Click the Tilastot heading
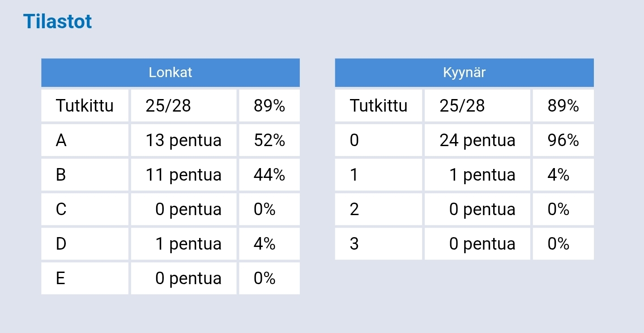The width and height of the screenshot is (644, 333). tap(57, 22)
